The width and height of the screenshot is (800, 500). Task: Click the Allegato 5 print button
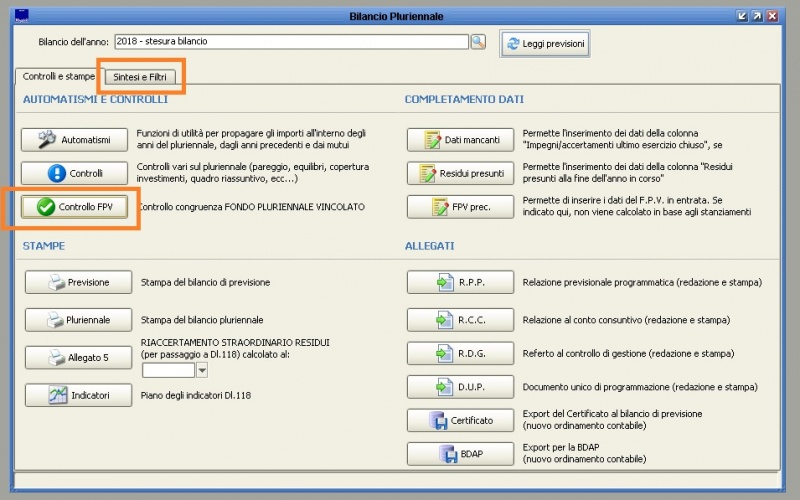pyautogui.click(x=79, y=358)
